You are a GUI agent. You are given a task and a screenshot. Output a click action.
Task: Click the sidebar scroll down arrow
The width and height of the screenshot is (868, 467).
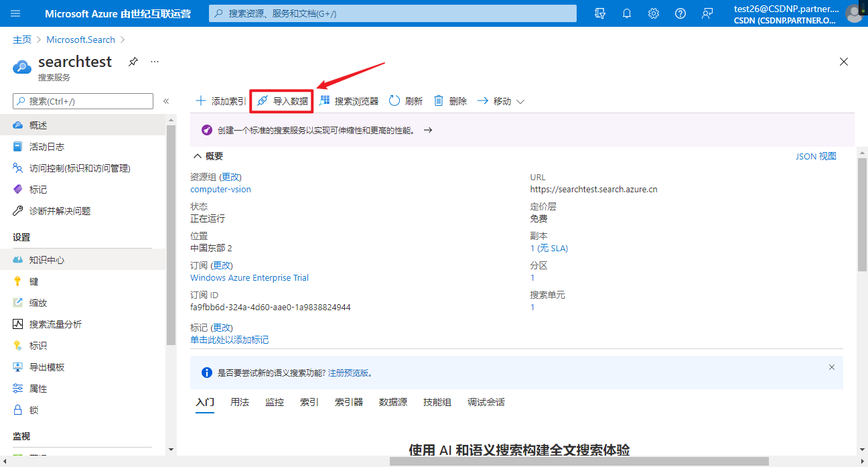point(171,450)
